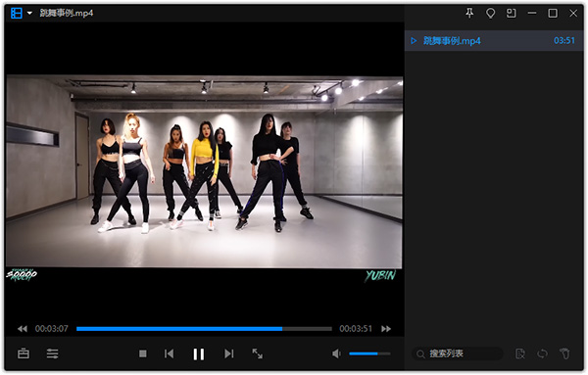
Task: Toggle fullscreen mode
Action: pos(257,353)
